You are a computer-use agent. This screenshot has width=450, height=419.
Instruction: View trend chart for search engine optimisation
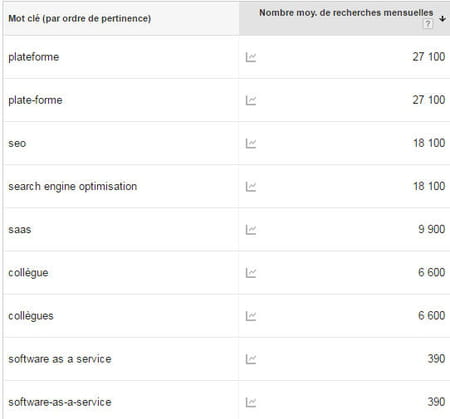click(x=251, y=187)
